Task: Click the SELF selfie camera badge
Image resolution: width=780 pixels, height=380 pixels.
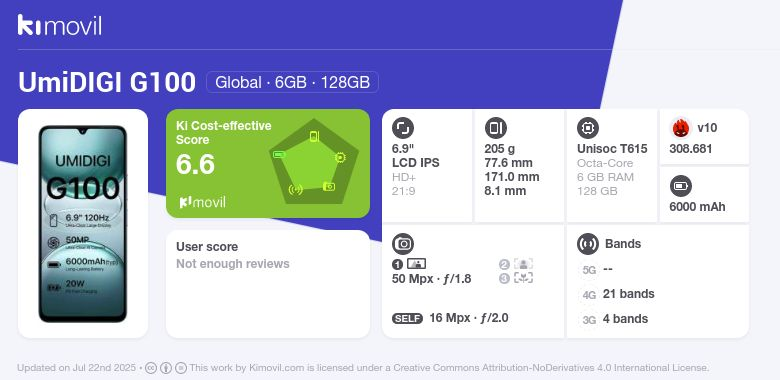Action: click(407, 319)
